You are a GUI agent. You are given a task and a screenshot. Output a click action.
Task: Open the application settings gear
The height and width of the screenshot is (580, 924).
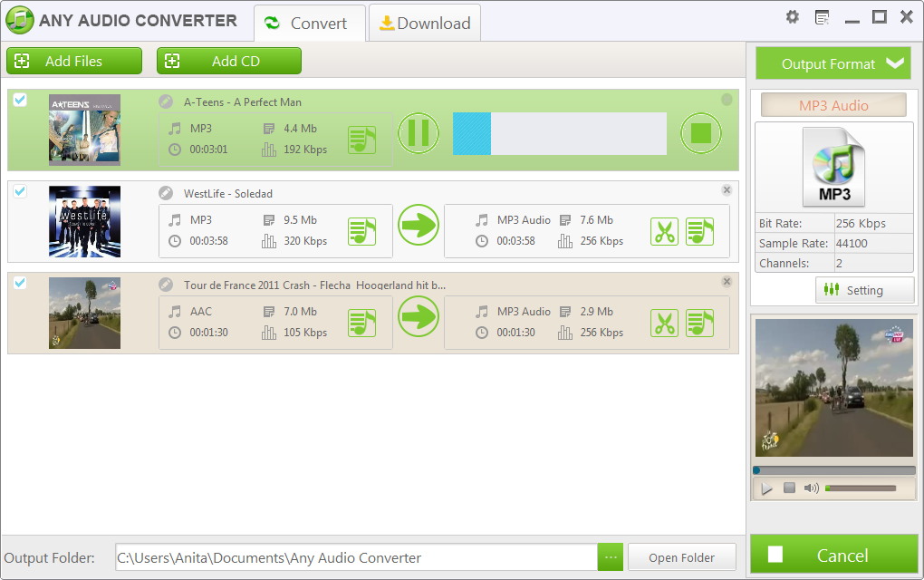[x=792, y=16]
